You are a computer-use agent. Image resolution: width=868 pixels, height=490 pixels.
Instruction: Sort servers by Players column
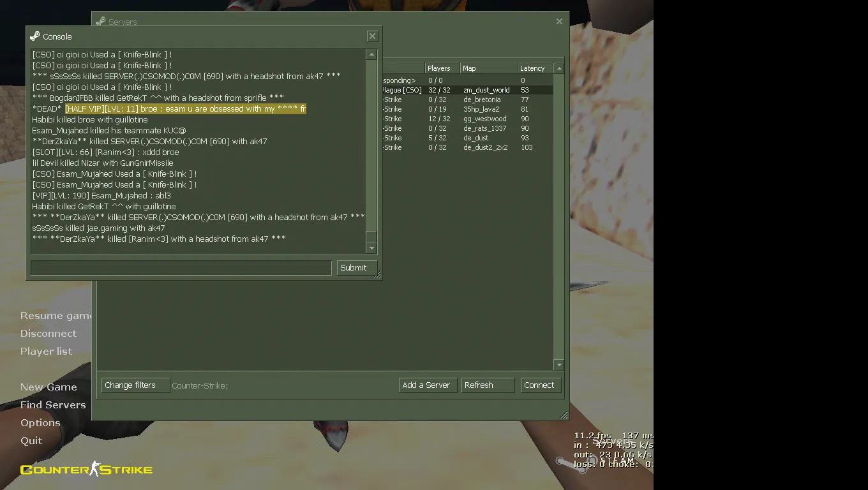442,68
